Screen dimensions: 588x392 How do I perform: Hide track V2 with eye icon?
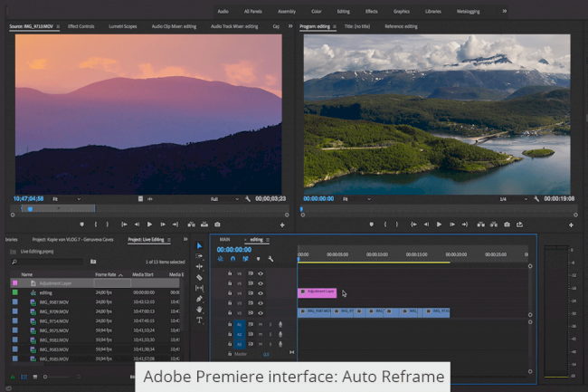pos(261,313)
